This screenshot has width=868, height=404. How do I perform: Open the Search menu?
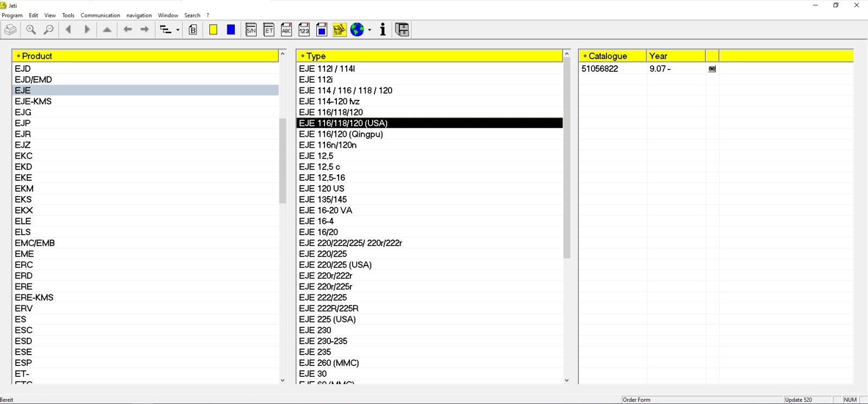192,15
